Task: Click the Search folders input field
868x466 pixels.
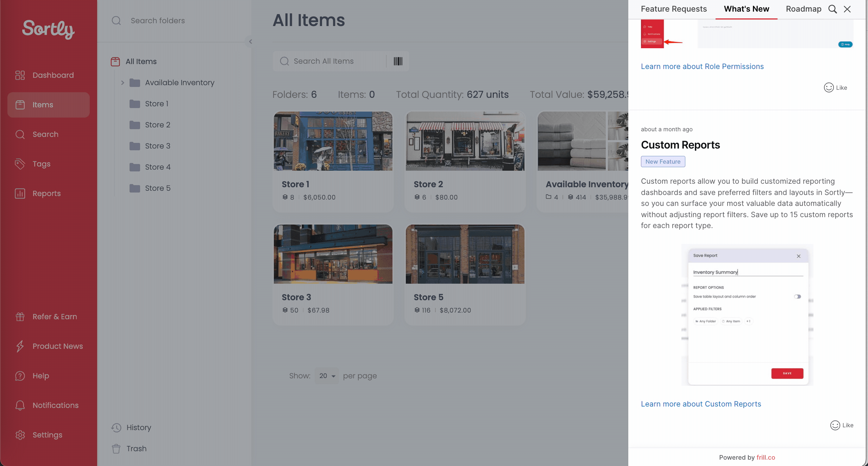Action: [158, 21]
